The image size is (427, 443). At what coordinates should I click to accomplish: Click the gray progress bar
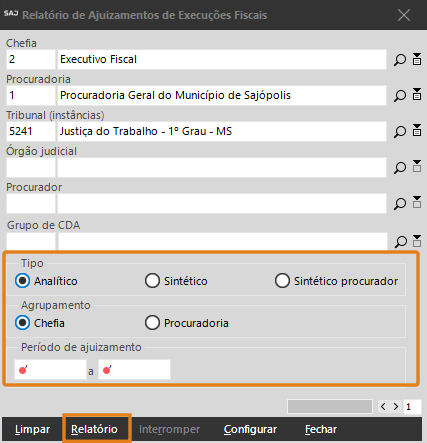pyautogui.click(x=330, y=407)
